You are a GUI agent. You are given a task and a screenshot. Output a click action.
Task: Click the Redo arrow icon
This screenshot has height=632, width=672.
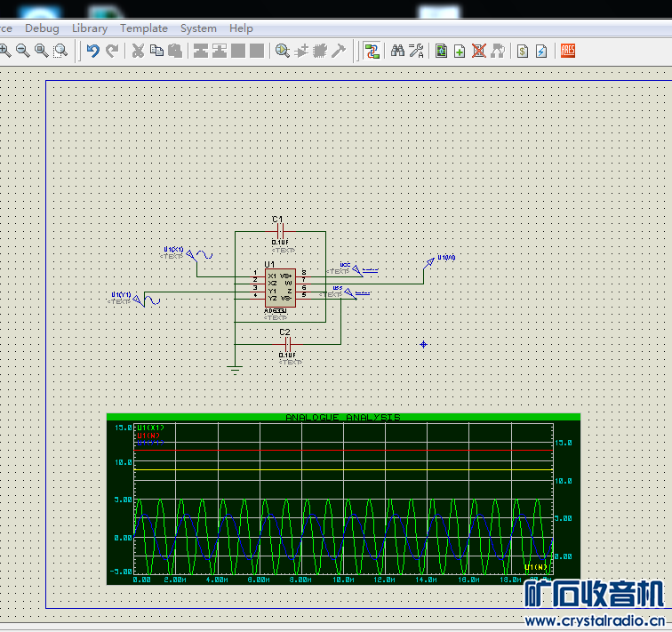pos(112,51)
